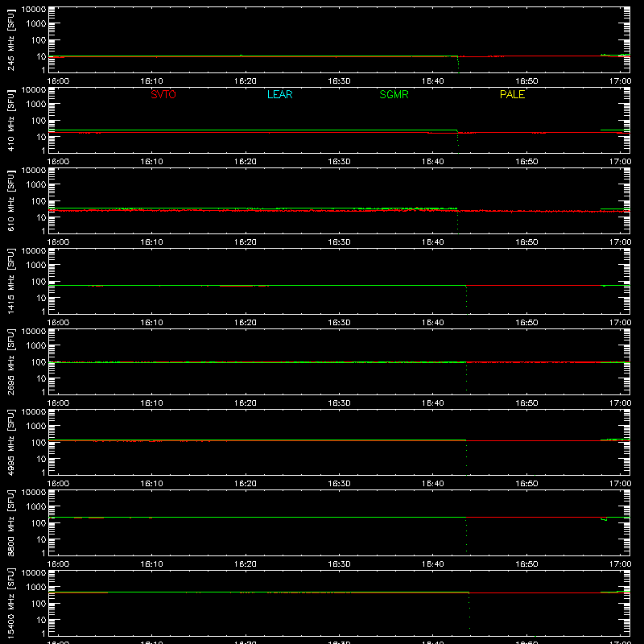
Task: Click 17:00 tick label below 245 MHz panel
Action: [620, 81]
